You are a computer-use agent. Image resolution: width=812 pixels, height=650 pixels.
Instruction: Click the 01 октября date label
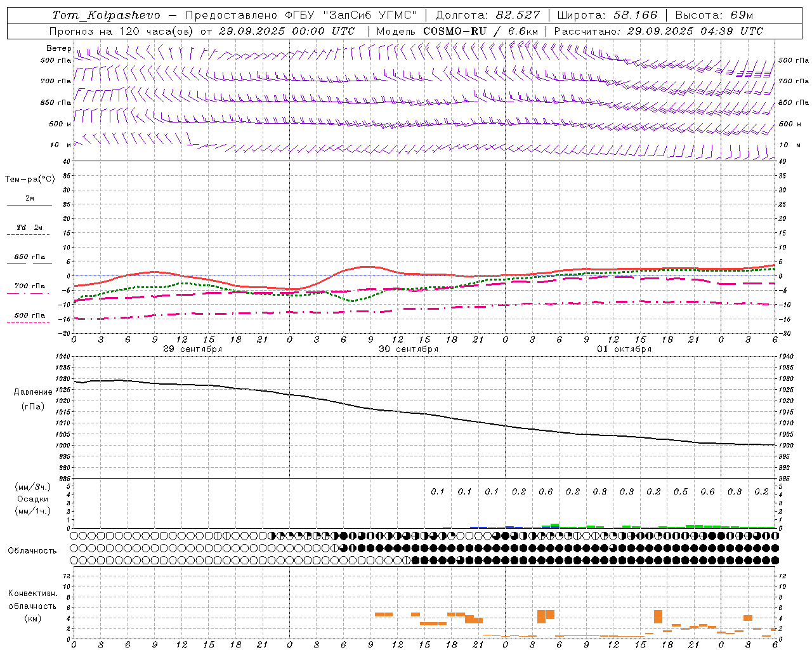624,348
